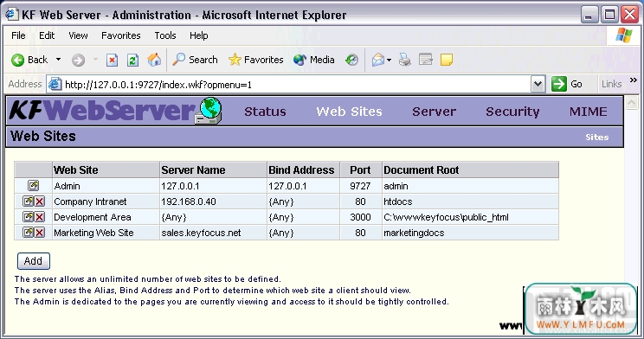Click the "Bind Address" column header
Screen dimensions: 644x339
pos(303,169)
